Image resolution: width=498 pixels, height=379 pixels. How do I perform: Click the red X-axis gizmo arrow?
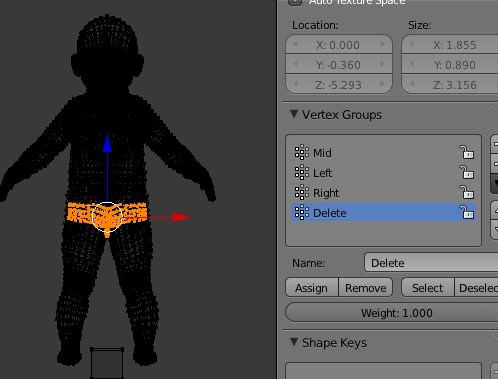coord(181,217)
